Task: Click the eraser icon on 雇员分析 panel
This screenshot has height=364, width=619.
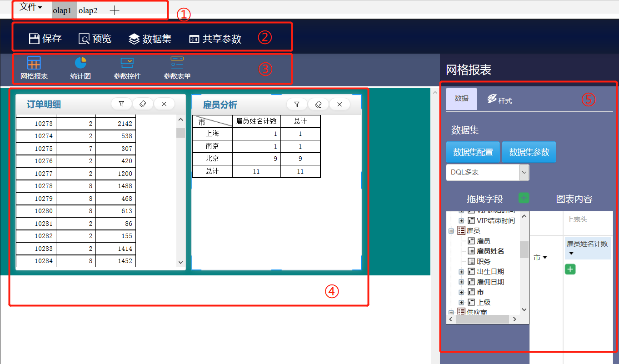Action: (318, 104)
